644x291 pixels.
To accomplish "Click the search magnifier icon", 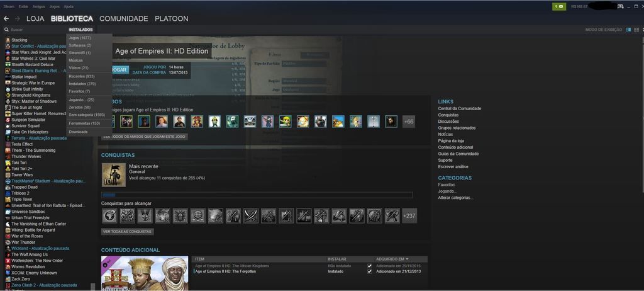I will pos(6,30).
